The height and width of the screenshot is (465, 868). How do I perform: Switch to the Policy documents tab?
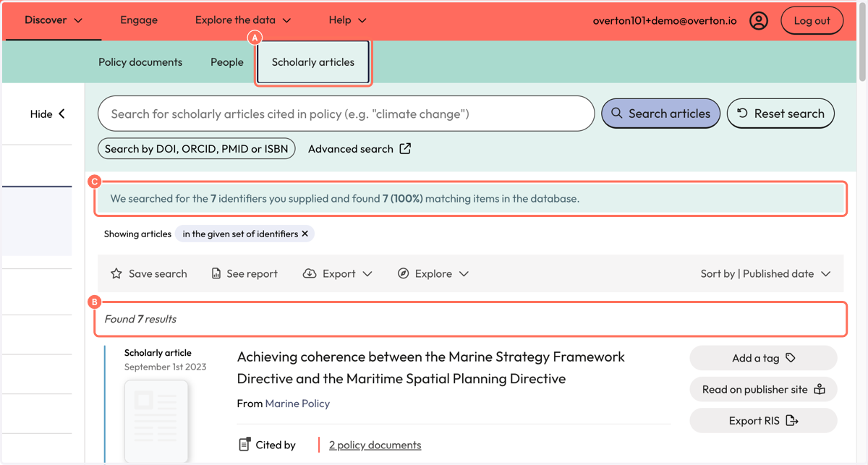pyautogui.click(x=140, y=62)
